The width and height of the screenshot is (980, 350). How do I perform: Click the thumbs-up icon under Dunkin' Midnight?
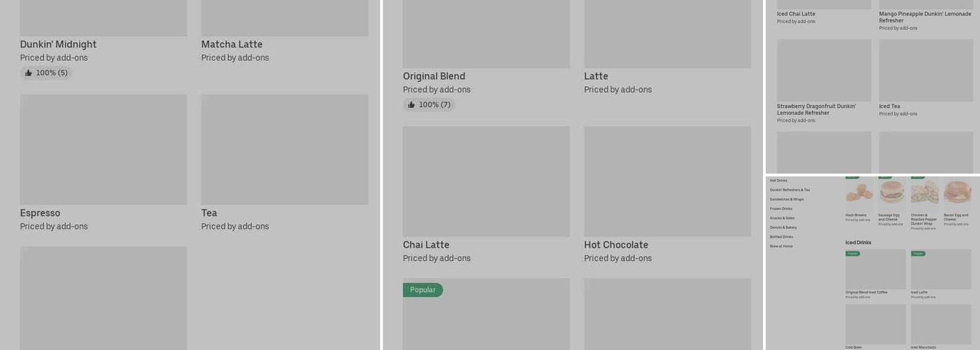tap(28, 73)
